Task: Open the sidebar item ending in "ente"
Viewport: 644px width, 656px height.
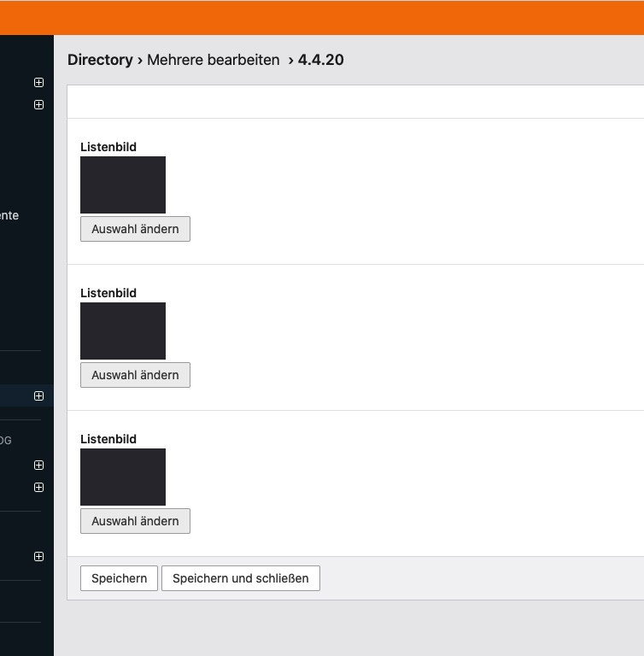Action: [9, 215]
